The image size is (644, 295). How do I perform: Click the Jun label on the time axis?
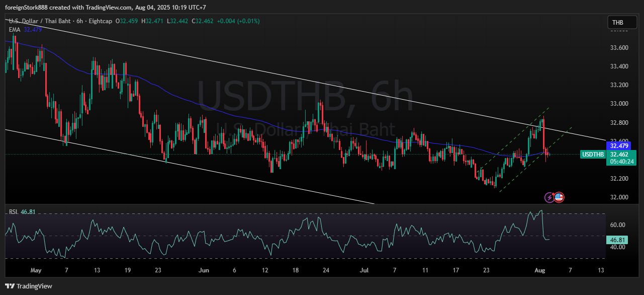(x=204, y=270)
